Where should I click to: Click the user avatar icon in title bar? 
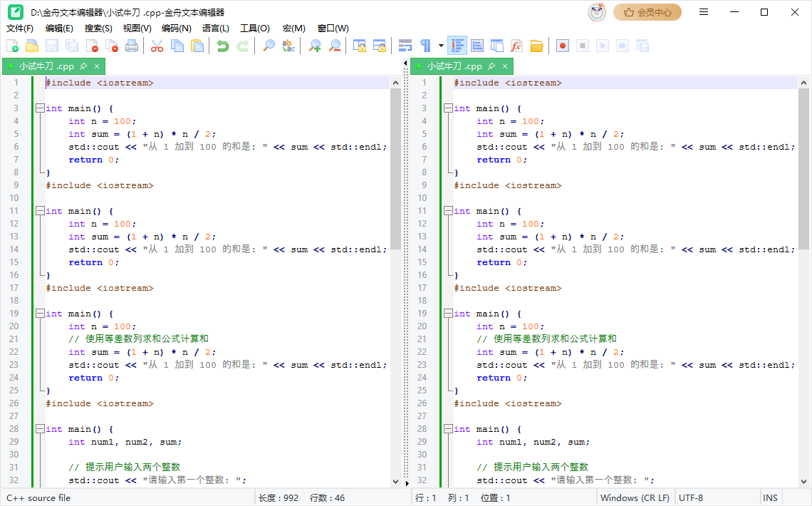tap(597, 12)
